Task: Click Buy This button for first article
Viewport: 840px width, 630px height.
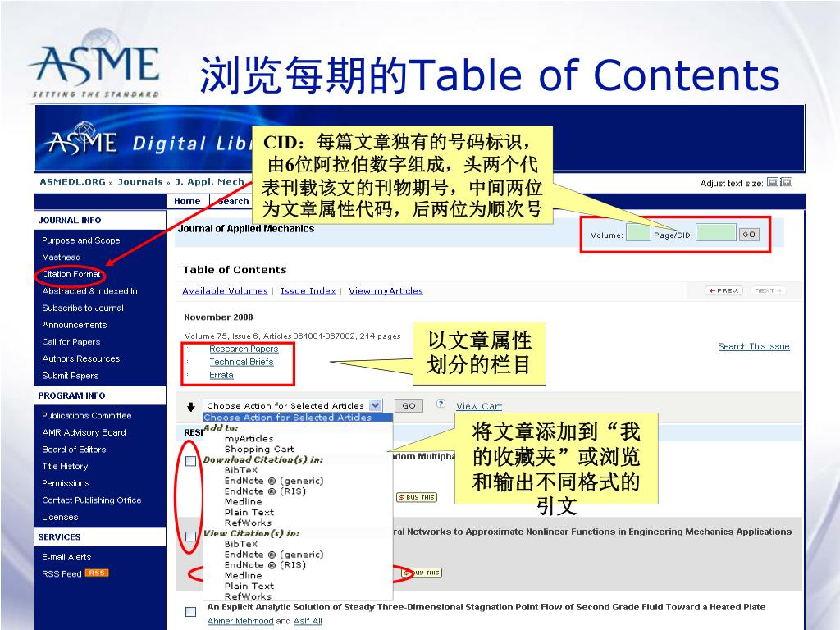Action: pos(417,497)
